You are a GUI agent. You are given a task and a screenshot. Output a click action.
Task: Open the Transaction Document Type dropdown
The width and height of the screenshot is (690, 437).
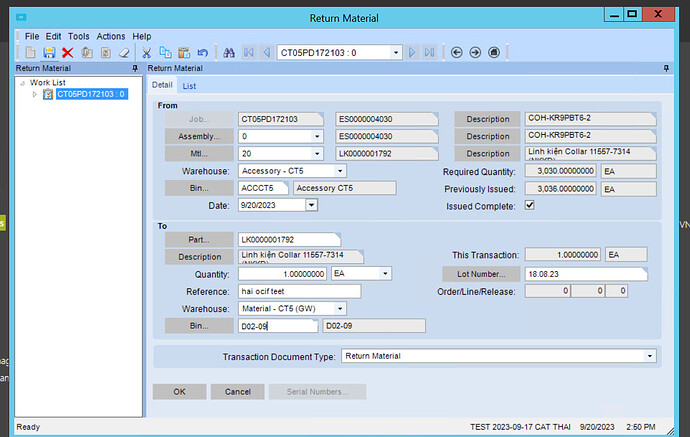click(651, 355)
